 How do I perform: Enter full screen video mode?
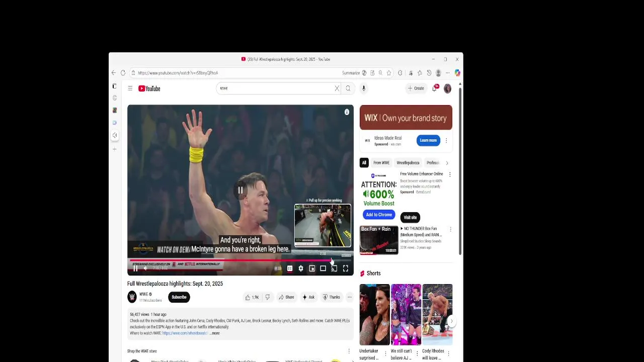(346, 268)
